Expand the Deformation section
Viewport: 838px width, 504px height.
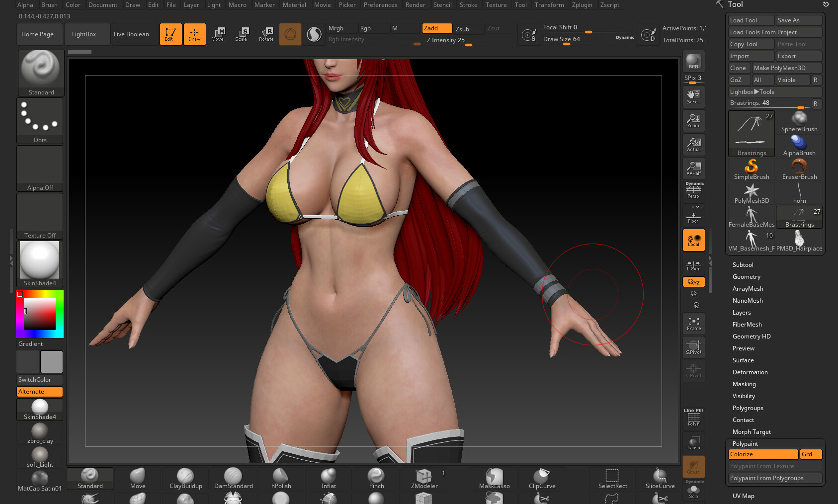point(750,372)
